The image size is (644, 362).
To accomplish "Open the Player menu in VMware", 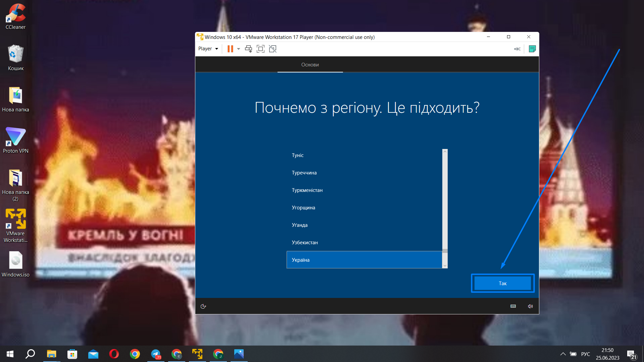I will point(208,49).
